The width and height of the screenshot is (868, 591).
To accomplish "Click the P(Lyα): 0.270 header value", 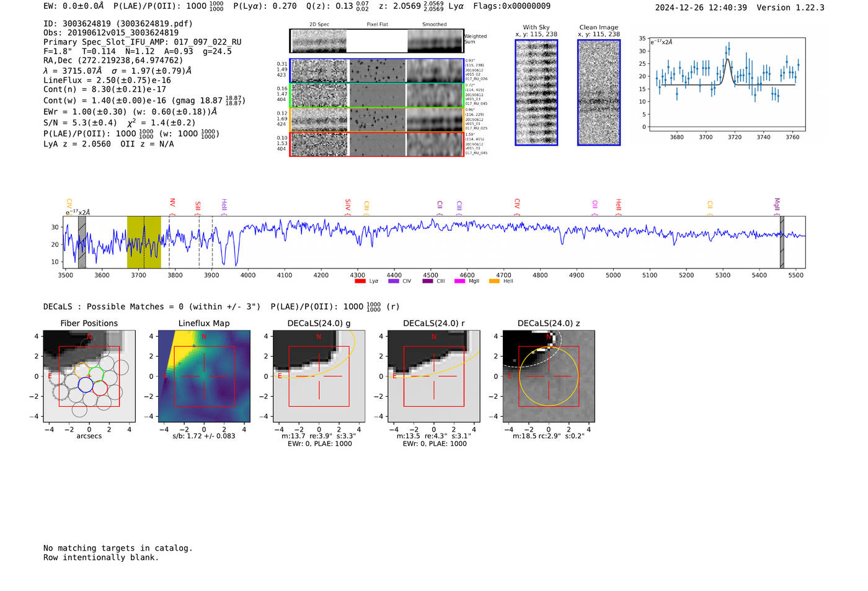I will click(265, 6).
